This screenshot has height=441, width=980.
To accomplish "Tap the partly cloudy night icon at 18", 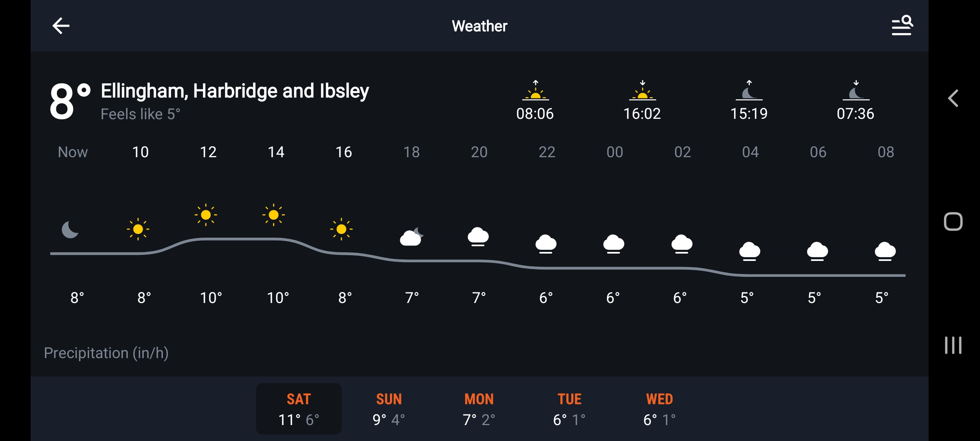I will (x=411, y=237).
